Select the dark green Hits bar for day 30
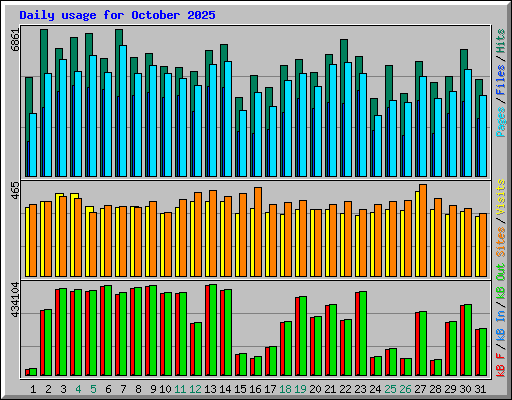512x400 pixels. [464, 59]
